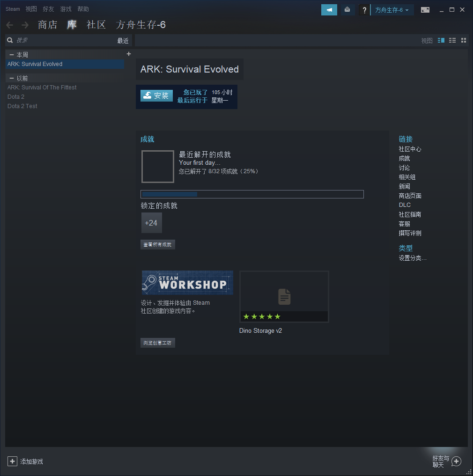Screen dimensions: 473x476
Task: Open friends and chat plus icon
Action: 456,461
